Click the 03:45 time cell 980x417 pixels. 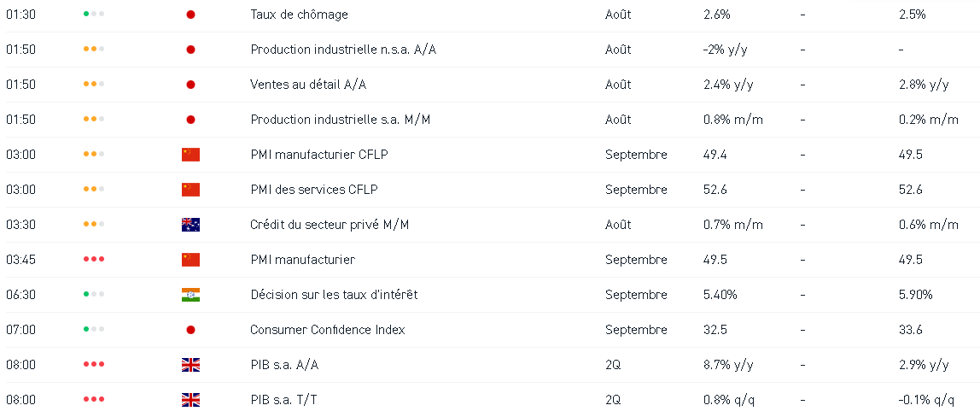coord(20,260)
